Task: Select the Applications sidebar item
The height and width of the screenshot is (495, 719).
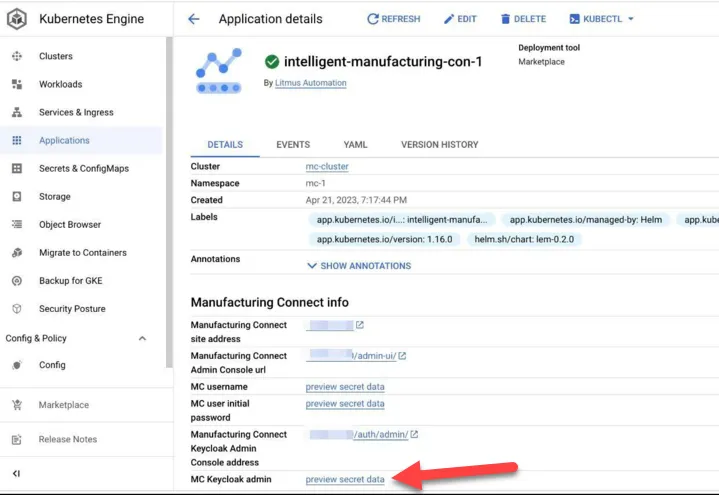Action: pyautogui.click(x=81, y=140)
